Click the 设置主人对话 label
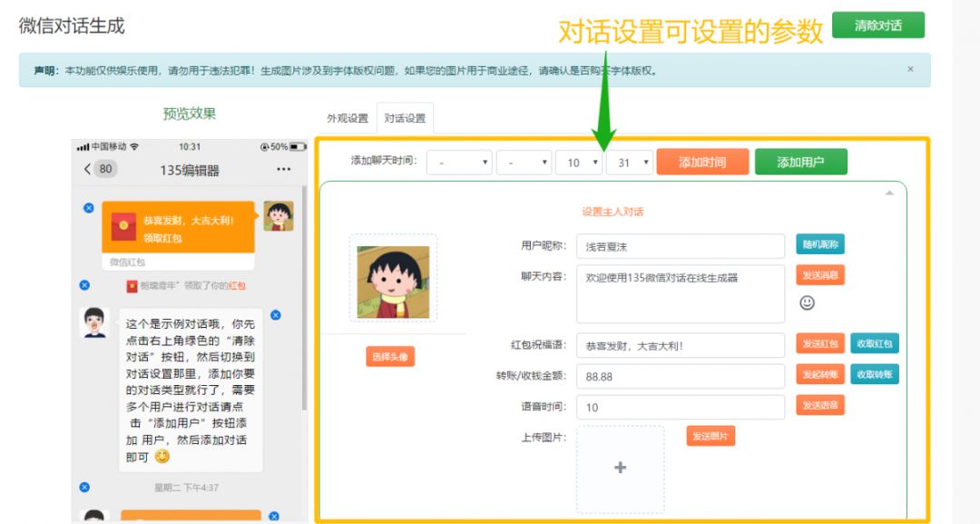Image resolution: width=980 pixels, height=524 pixels. pos(612,212)
